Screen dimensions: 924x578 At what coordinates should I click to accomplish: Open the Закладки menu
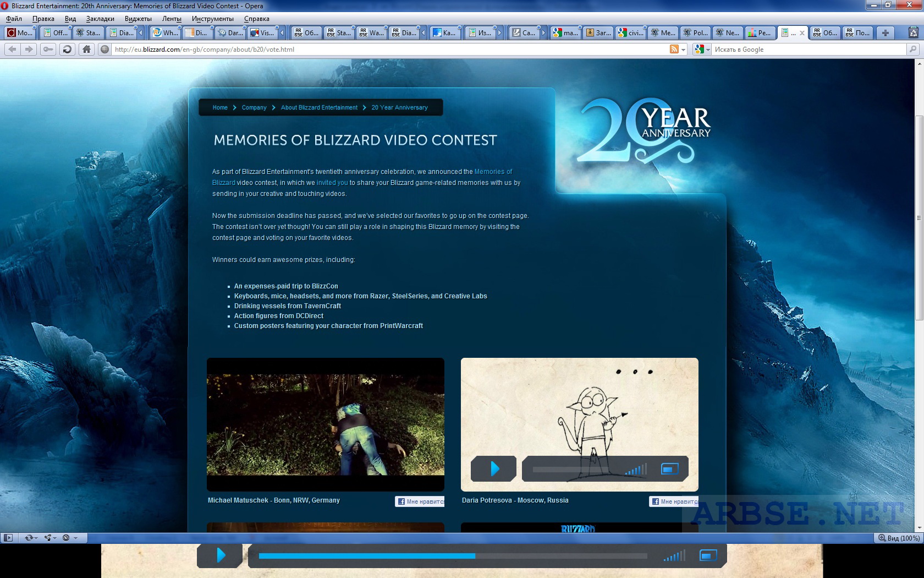[100, 19]
